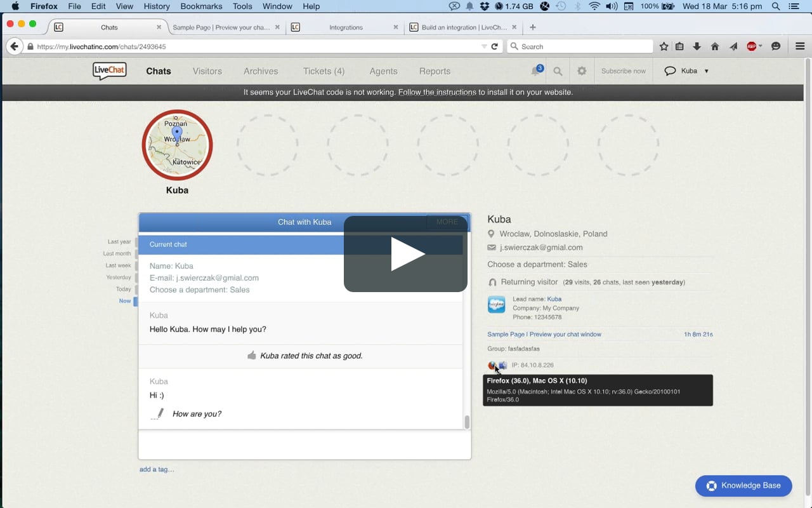The image size is (812, 508).
Task: Open the Firefox hamburger menu
Action: tap(800, 46)
